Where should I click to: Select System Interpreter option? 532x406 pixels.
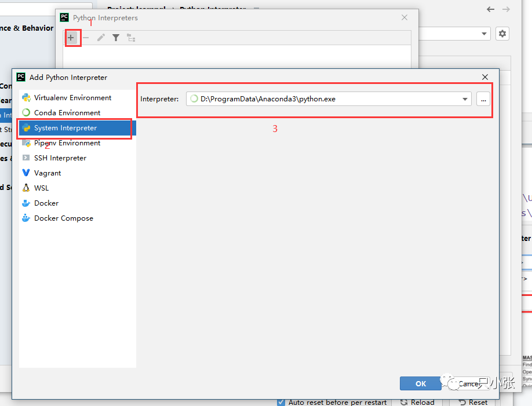77,128
